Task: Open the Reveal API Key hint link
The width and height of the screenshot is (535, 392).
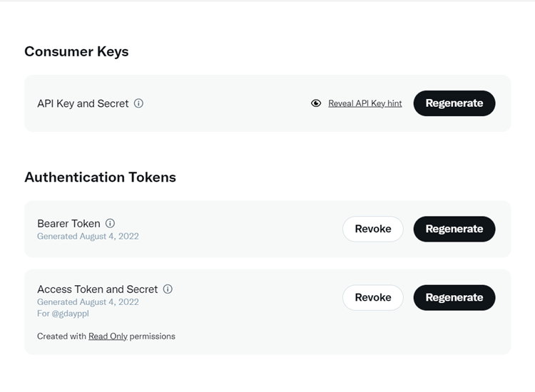Action: coord(365,103)
